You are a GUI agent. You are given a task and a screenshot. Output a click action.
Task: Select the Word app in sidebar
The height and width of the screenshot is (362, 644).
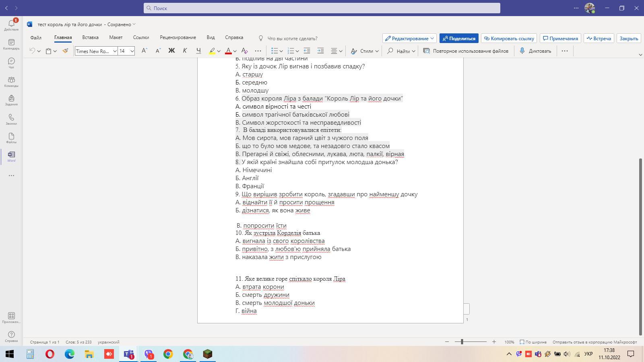point(11,156)
